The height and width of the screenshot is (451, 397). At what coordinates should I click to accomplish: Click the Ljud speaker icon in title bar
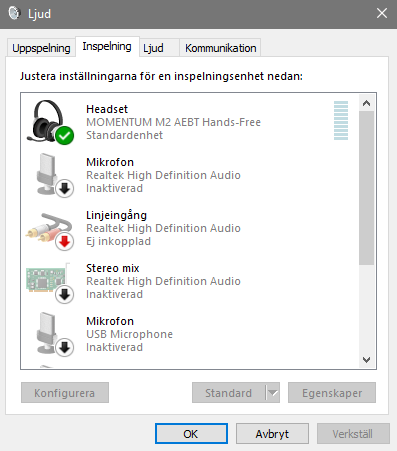(14, 13)
